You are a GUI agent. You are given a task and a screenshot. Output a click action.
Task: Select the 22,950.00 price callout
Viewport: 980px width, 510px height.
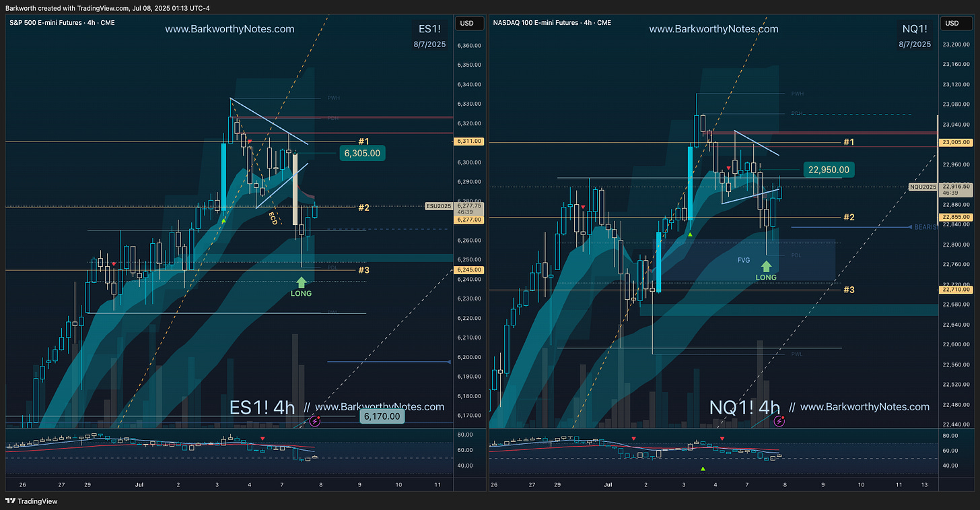tap(828, 170)
